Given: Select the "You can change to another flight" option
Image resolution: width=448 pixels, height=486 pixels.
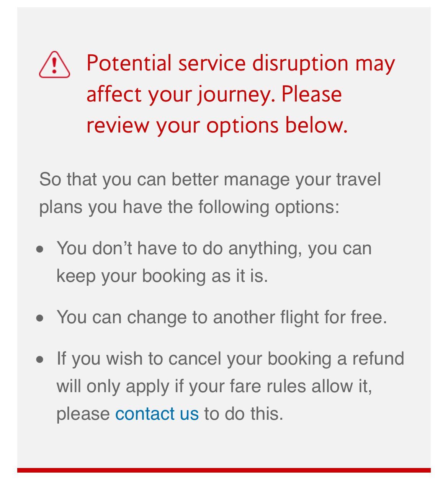Looking at the screenshot, I should [x=188, y=317].
